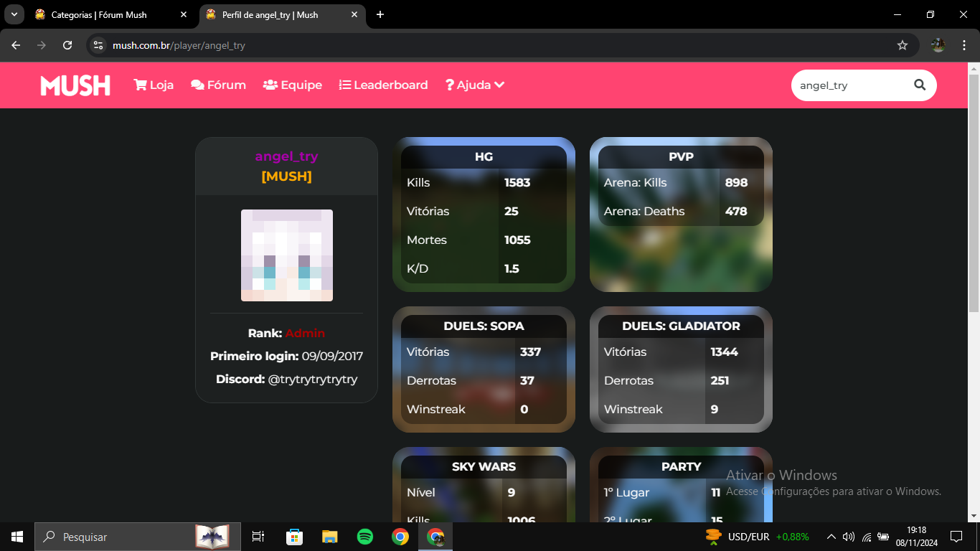The width and height of the screenshot is (980, 551).
Task: Click the Discord handle @trytrytrytry
Action: tap(313, 379)
